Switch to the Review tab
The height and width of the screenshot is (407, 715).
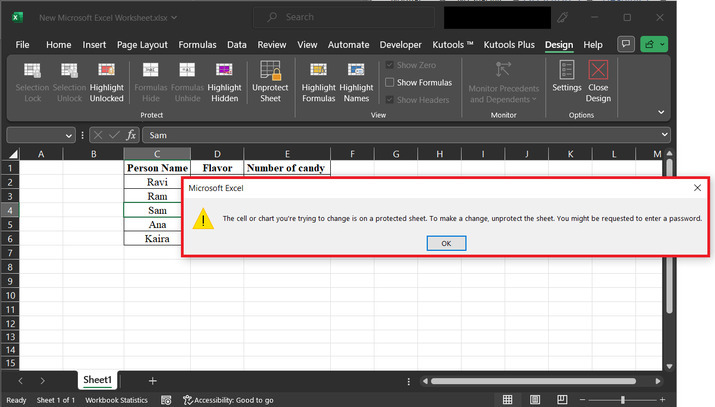click(272, 45)
